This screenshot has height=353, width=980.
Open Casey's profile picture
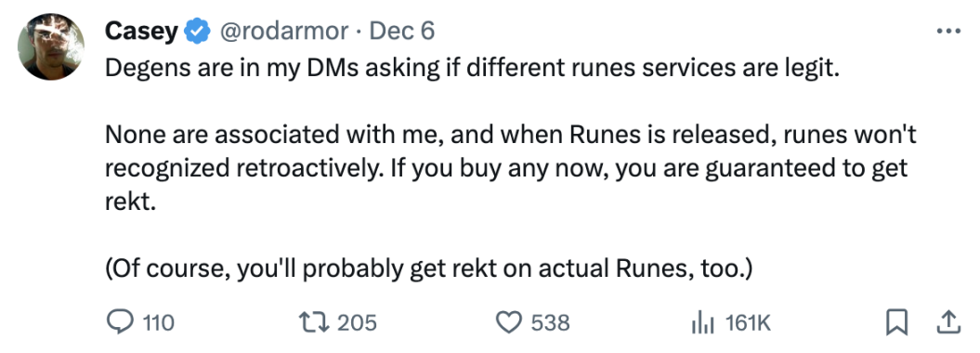tap(50, 46)
